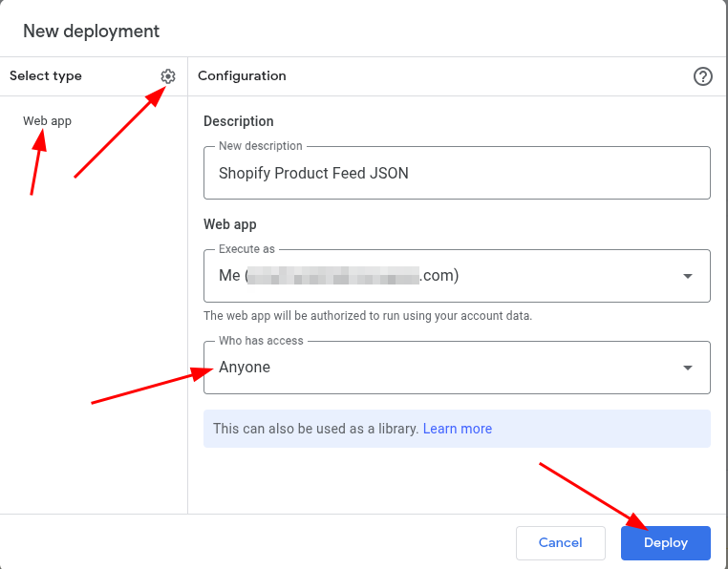Click the Who has access field label
Screen dimensions: 728x569
tap(261, 341)
